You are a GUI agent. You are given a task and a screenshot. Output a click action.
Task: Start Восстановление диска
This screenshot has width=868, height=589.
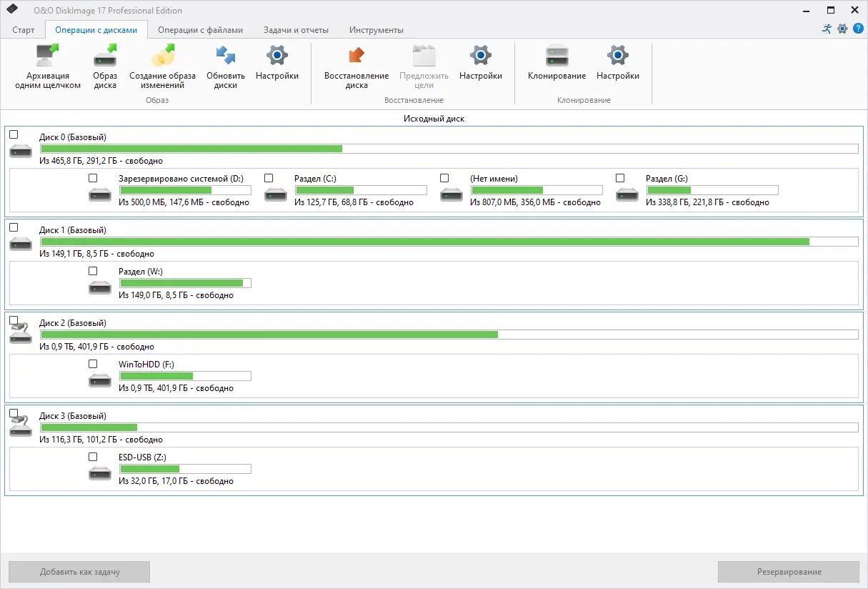click(356, 67)
